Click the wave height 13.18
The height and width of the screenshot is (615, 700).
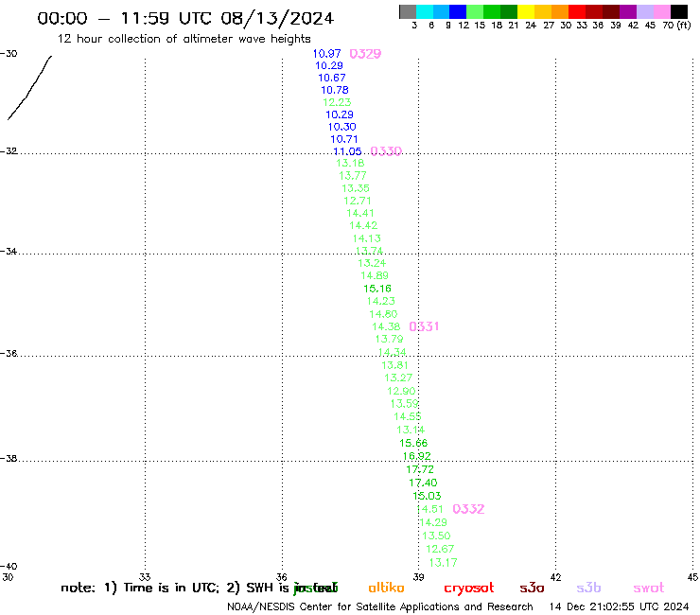pos(350,163)
